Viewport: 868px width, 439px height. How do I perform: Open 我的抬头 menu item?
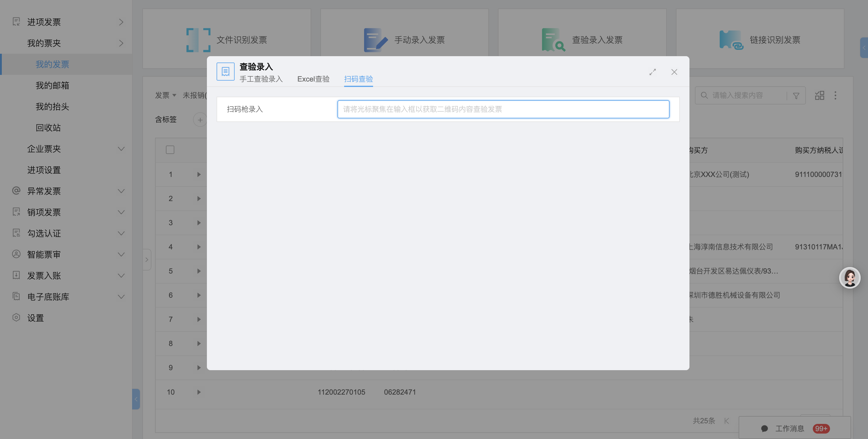point(52,107)
